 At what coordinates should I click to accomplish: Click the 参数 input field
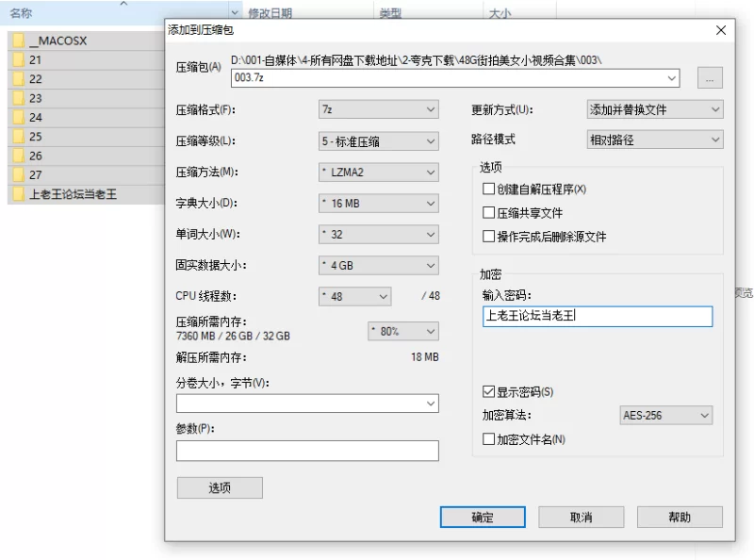pyautogui.click(x=307, y=451)
